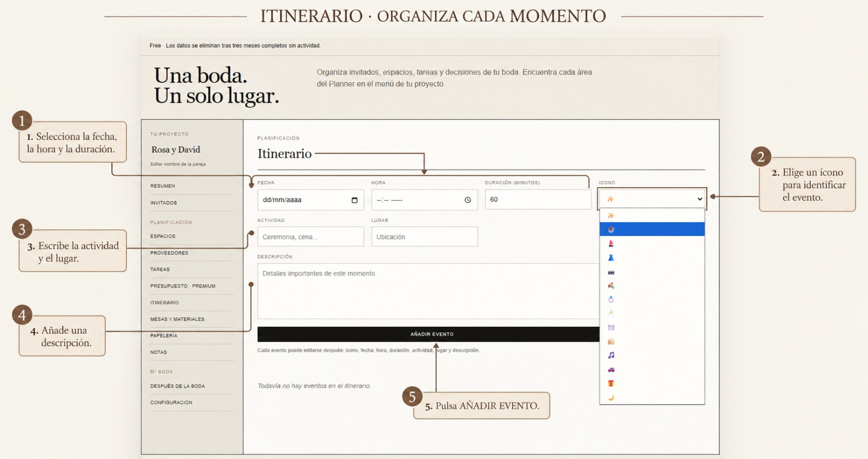Select the flower bouquet icon option
The width and height of the screenshot is (868, 459).
point(652,285)
